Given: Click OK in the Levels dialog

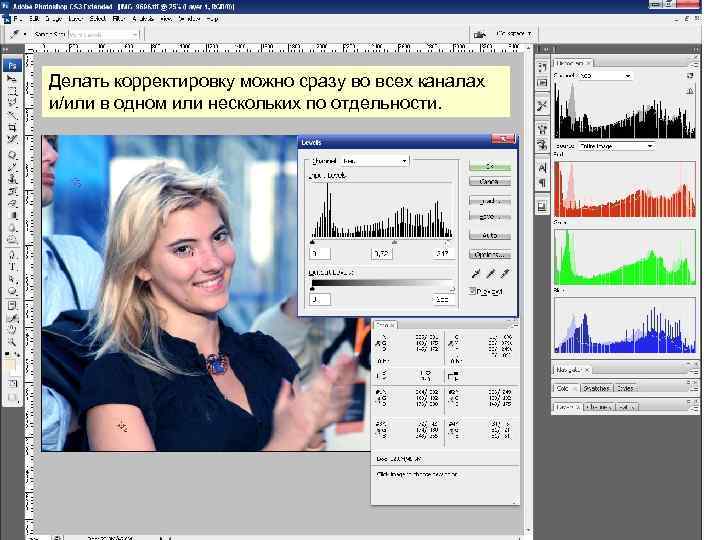Looking at the screenshot, I should pos(490,166).
